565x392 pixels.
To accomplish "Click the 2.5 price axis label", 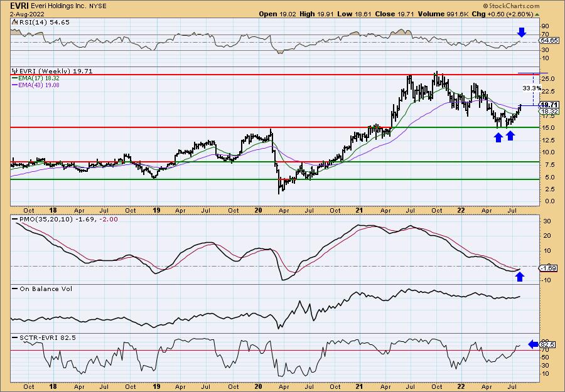I will point(549,189).
